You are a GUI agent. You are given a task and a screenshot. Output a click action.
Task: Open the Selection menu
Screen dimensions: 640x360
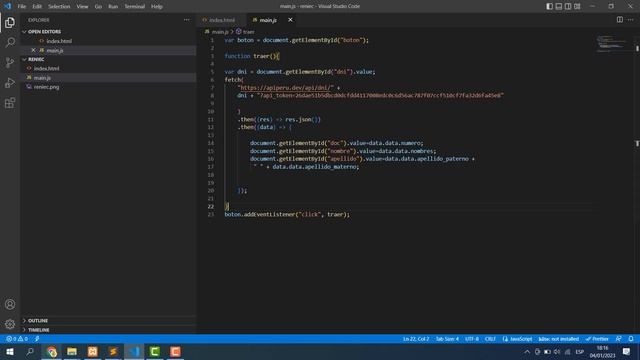(59, 7)
